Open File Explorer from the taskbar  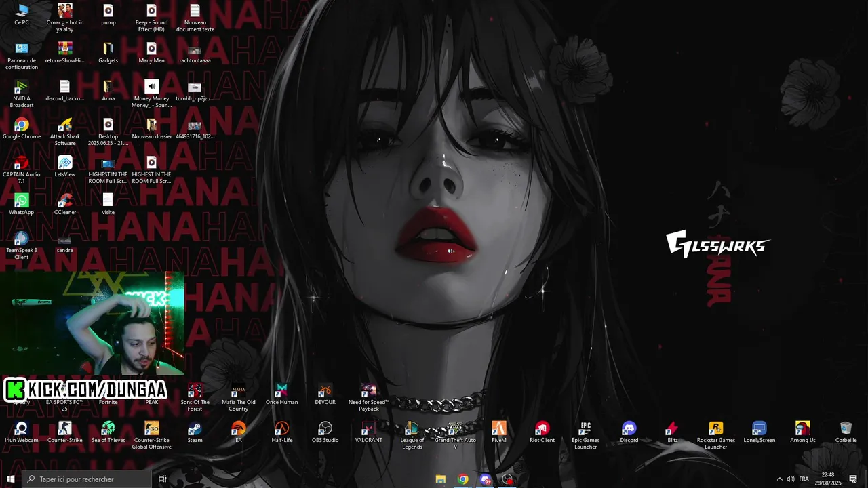tap(441, 479)
